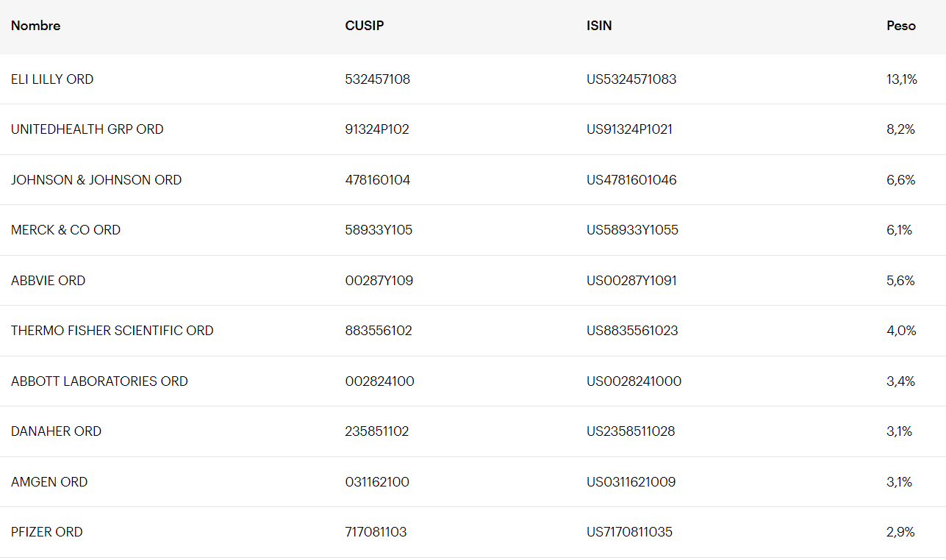Select JOHNSON & JOHNSON ORD entry
Image resolution: width=946 pixels, height=560 pixels.
click(96, 180)
